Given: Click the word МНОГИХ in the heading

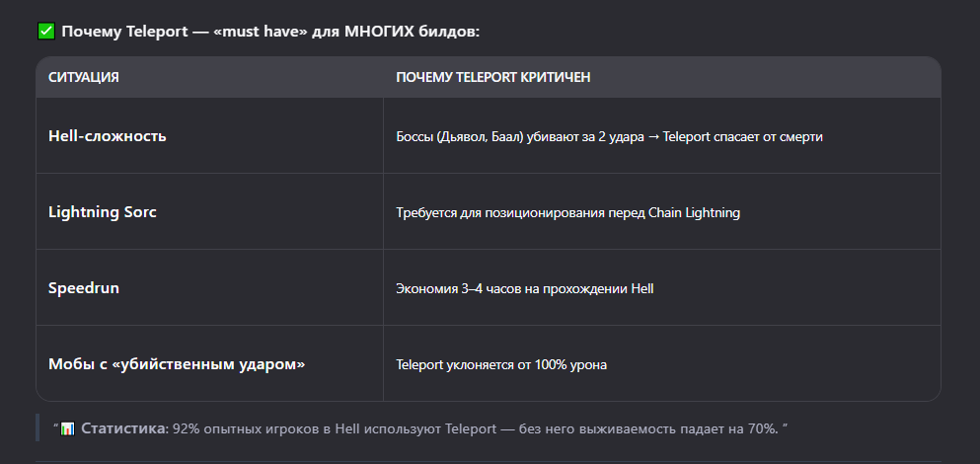Looking at the screenshot, I should tap(379, 32).
